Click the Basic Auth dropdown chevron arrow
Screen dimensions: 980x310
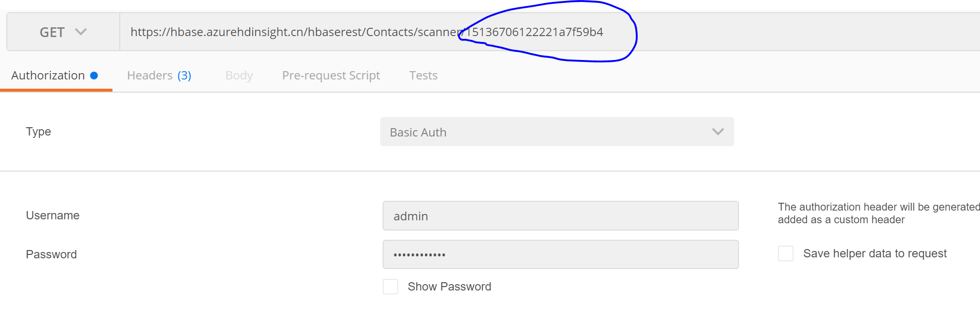click(718, 132)
